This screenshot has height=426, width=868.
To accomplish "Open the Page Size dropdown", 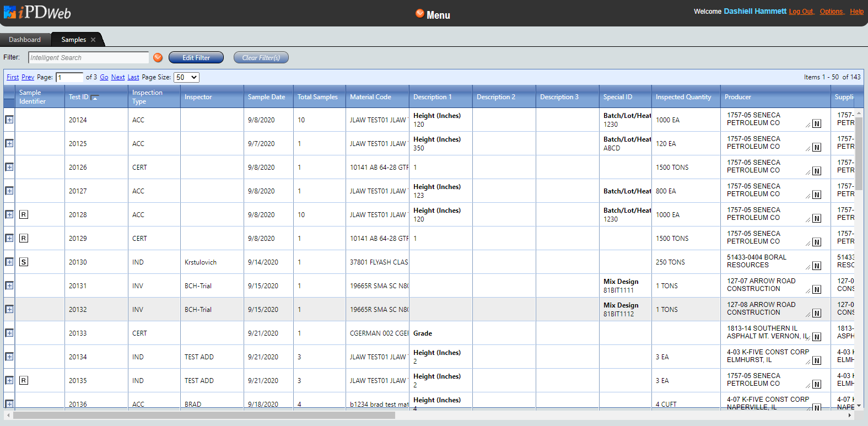I will [x=186, y=77].
